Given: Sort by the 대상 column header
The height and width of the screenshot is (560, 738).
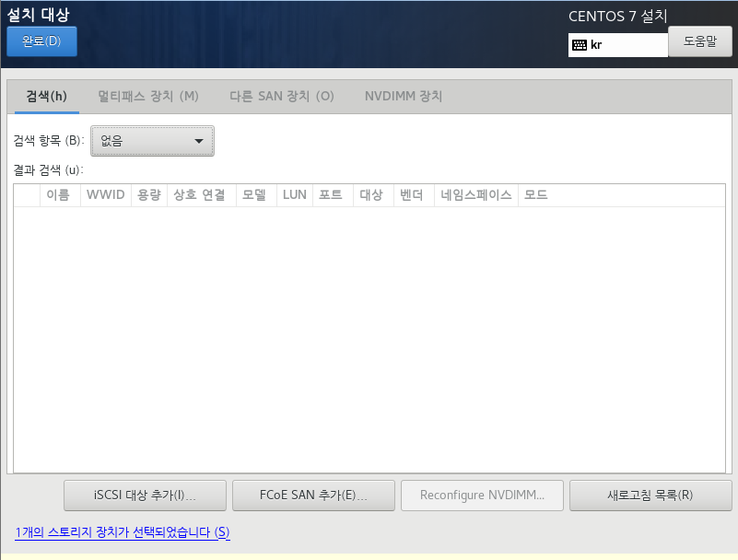Looking at the screenshot, I should (x=373, y=195).
